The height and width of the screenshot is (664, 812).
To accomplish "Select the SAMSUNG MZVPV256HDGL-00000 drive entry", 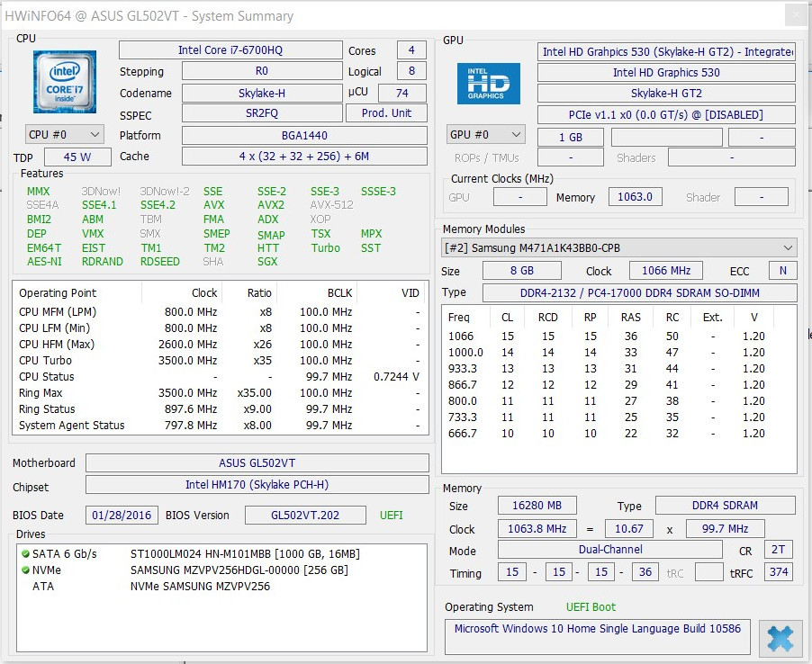I will point(239,570).
